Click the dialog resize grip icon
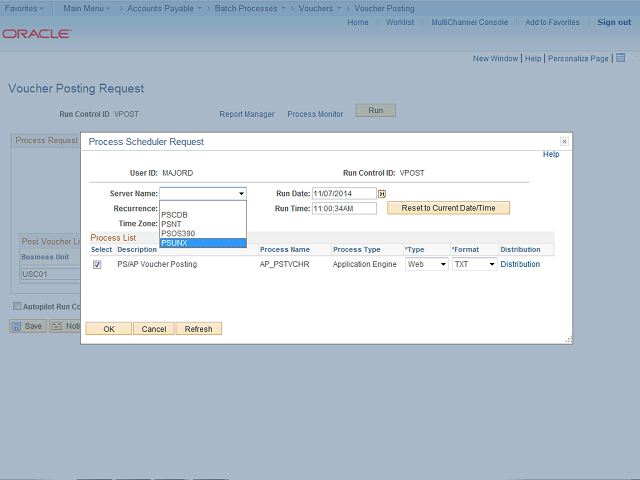The height and width of the screenshot is (480, 640). coord(569,340)
